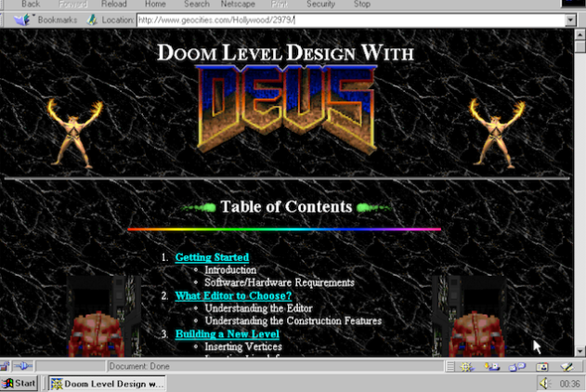Click the left flaming Arch-vile image
The width and height of the screenshot is (586, 392).
tap(74, 133)
